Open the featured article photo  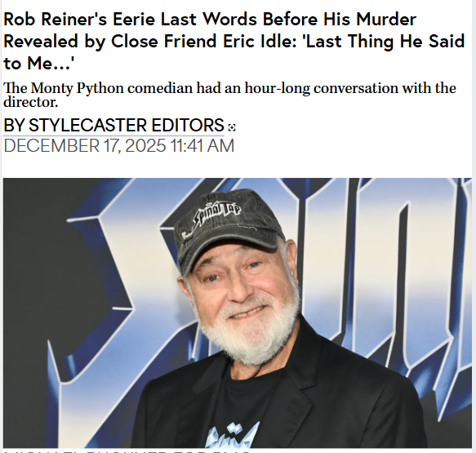click(x=238, y=313)
